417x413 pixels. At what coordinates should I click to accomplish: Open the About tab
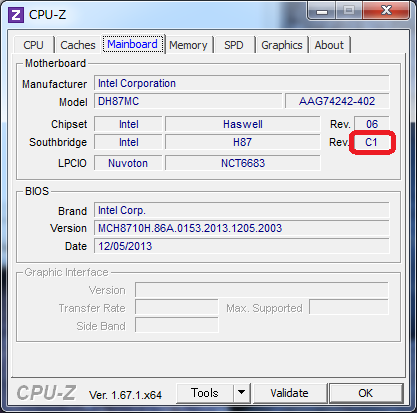[329, 45]
